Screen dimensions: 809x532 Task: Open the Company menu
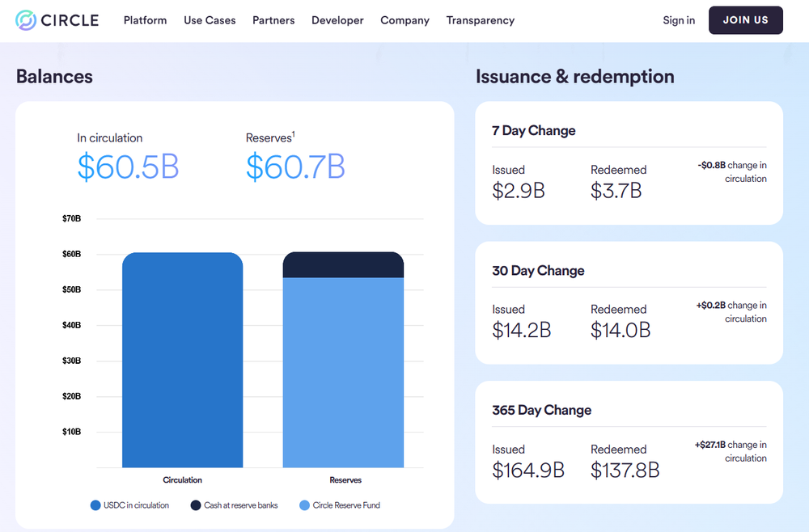pyautogui.click(x=405, y=20)
